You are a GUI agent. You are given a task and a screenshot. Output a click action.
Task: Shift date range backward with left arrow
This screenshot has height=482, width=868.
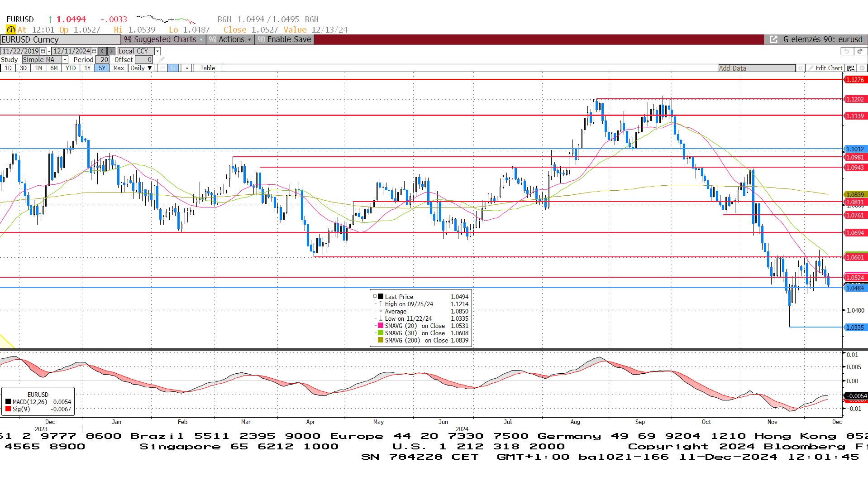[103, 51]
